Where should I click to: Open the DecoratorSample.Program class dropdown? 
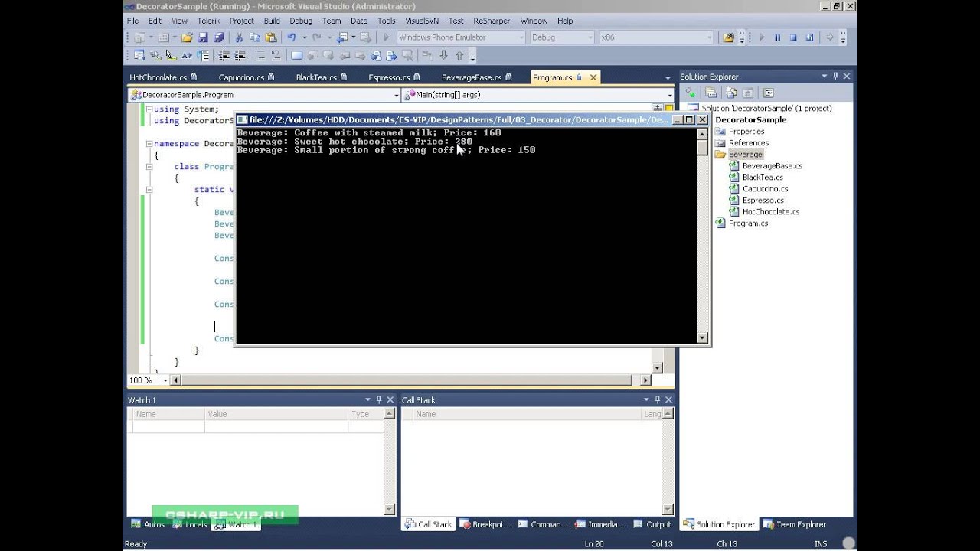pyautogui.click(x=397, y=95)
